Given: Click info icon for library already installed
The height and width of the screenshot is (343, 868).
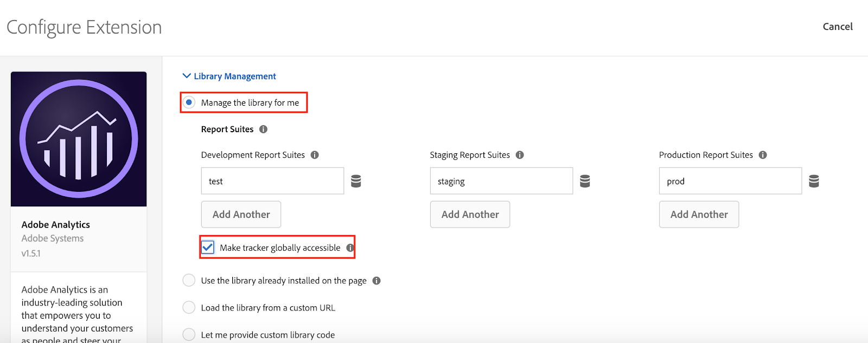Looking at the screenshot, I should click(x=376, y=281).
